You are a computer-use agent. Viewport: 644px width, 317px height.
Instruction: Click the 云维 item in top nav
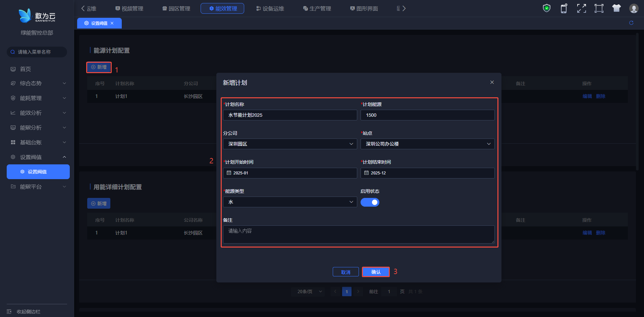pos(91,8)
